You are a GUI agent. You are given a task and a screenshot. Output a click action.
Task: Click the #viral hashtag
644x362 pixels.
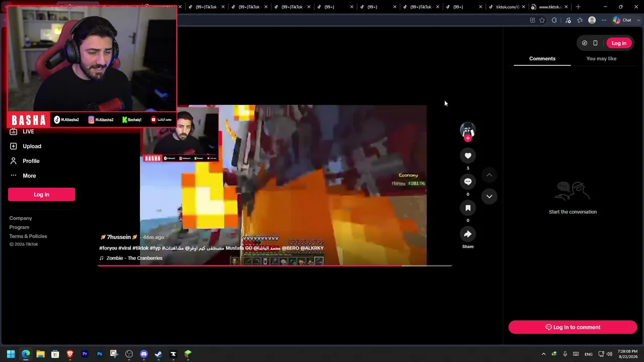pos(125,248)
